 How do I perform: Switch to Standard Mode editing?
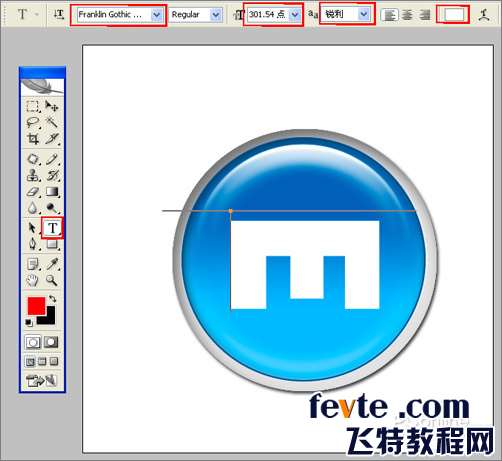click(x=33, y=342)
